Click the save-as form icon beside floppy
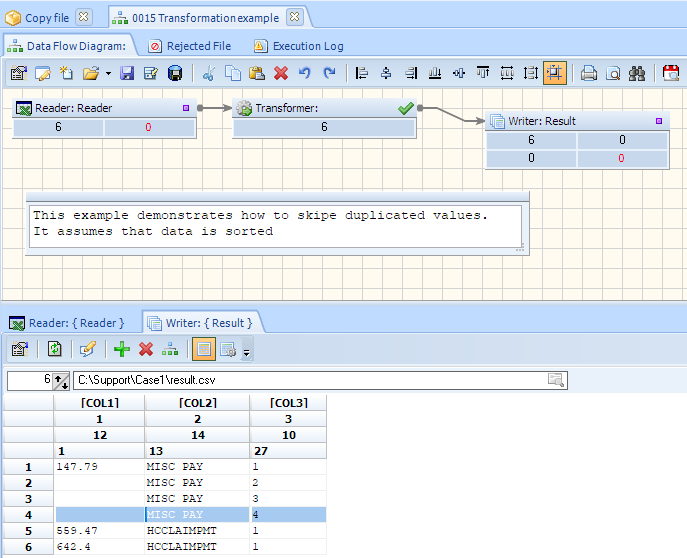Screen dimensions: 687x558 pos(151,73)
